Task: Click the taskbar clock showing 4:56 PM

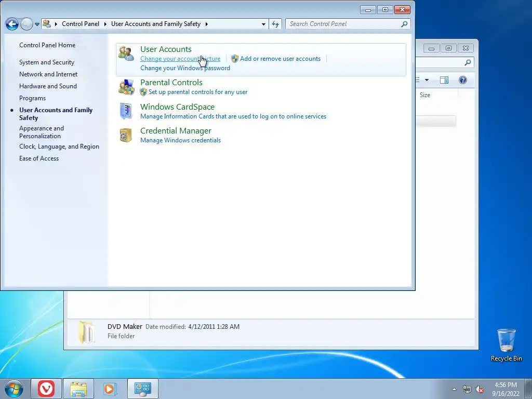Action: pyautogui.click(x=506, y=389)
